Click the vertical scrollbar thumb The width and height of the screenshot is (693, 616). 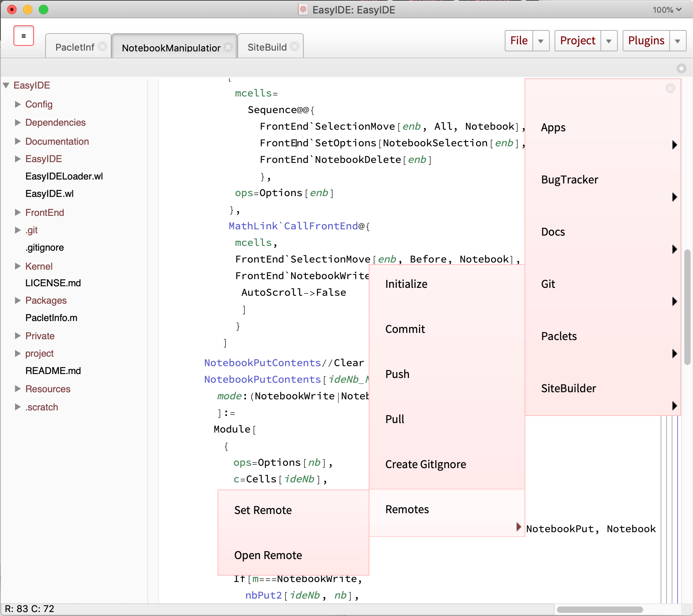688,307
